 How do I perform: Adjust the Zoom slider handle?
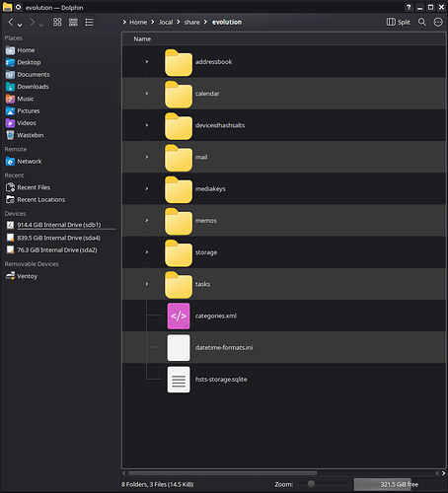311,484
